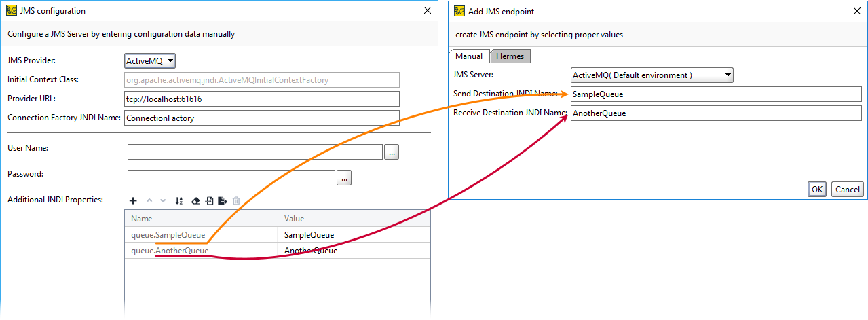Export JNDI properties to file
Viewport: 868px width, 320px height.
(223, 200)
